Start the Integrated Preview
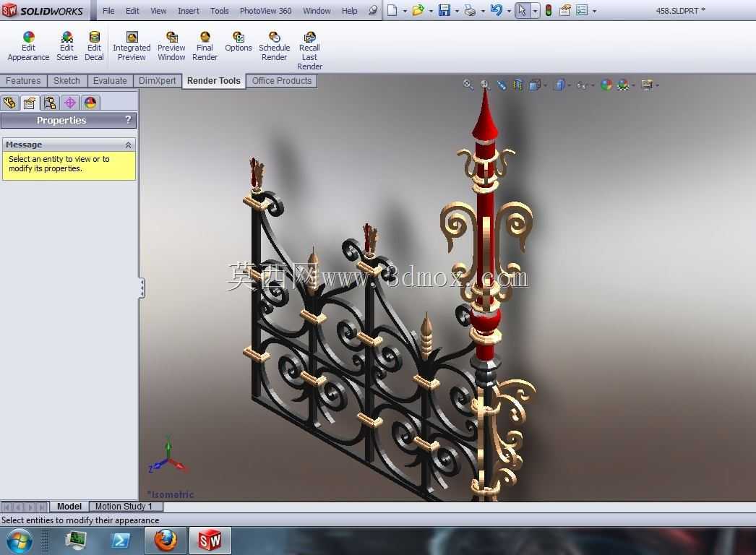Image resolution: width=756 pixels, height=555 pixels. click(132, 46)
